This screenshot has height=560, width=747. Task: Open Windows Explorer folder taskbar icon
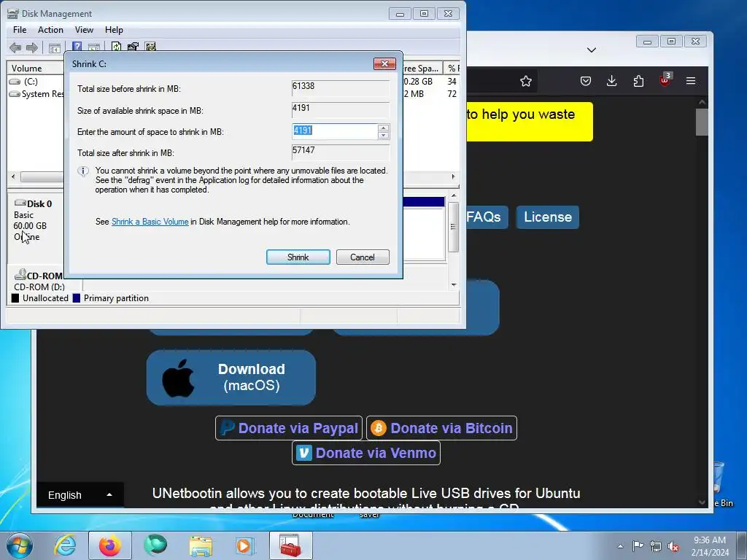[201, 545]
